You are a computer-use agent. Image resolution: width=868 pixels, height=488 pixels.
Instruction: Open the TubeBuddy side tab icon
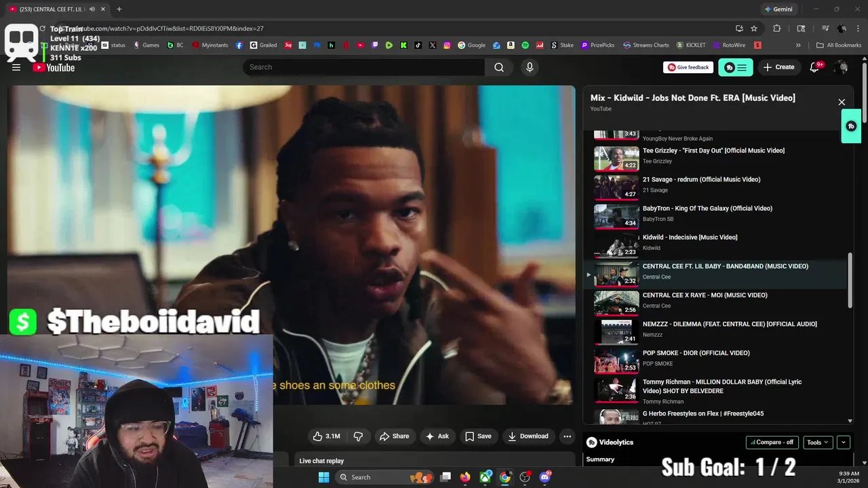(851, 126)
